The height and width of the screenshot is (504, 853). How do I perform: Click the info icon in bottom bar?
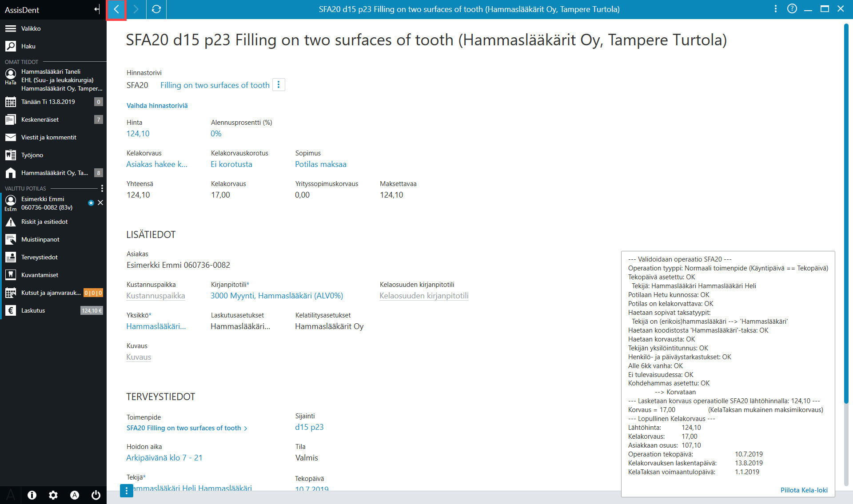(x=32, y=495)
